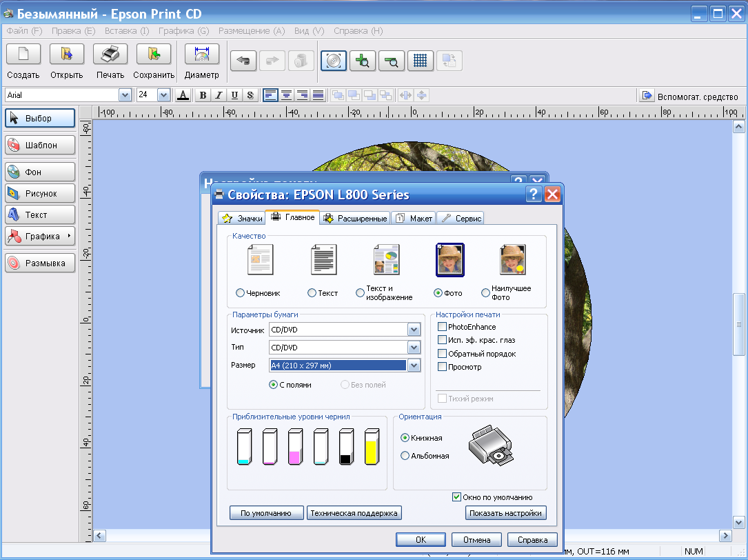This screenshot has width=748, height=560.
Task: Expand the Размер paper size dropdown
Action: (x=414, y=366)
